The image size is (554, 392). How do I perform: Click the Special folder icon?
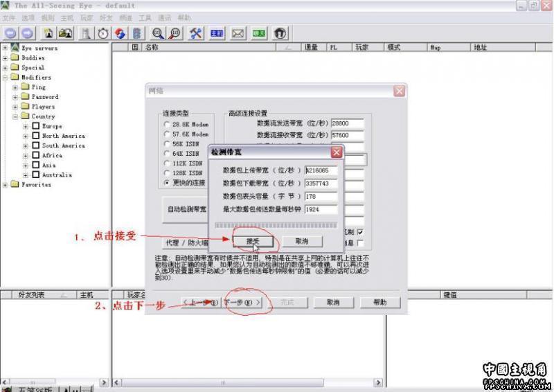tap(15, 67)
